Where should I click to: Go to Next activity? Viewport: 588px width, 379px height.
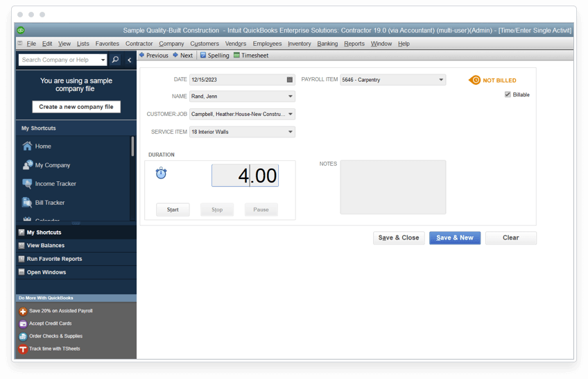(183, 55)
